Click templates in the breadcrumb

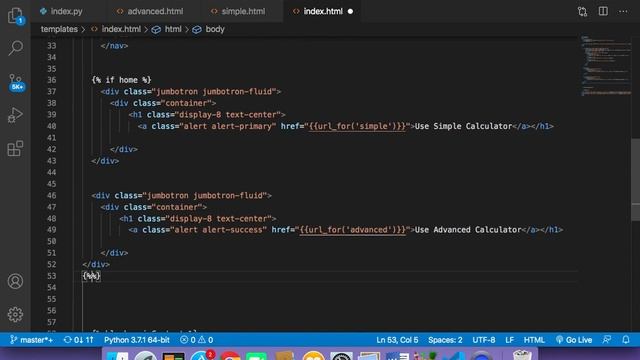[59, 29]
